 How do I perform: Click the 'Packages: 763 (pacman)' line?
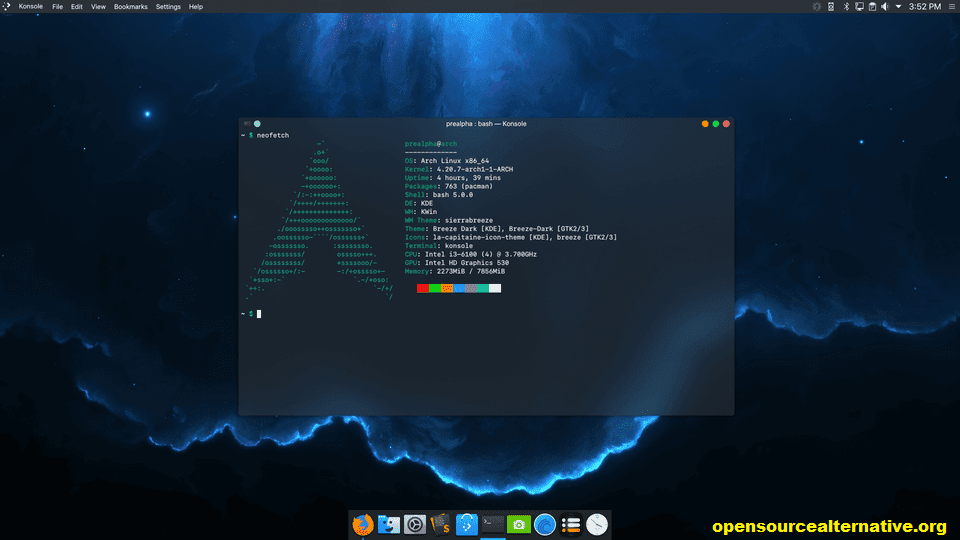pos(448,187)
